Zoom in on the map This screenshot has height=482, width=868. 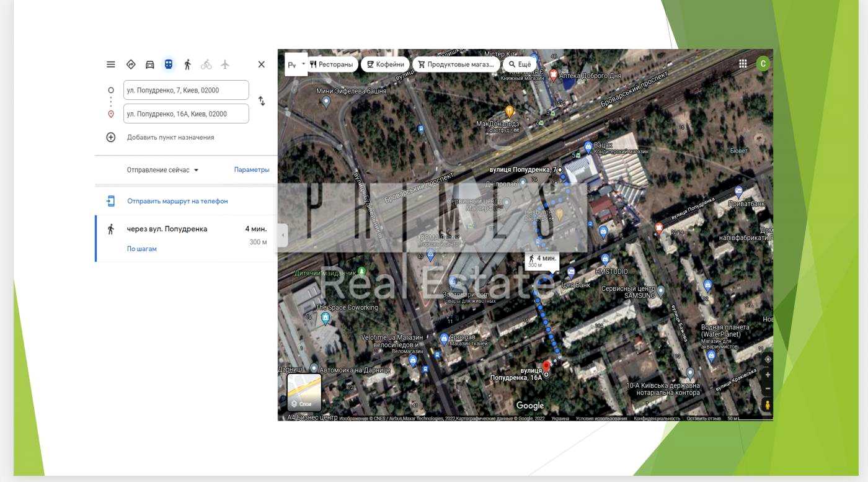pyautogui.click(x=768, y=375)
